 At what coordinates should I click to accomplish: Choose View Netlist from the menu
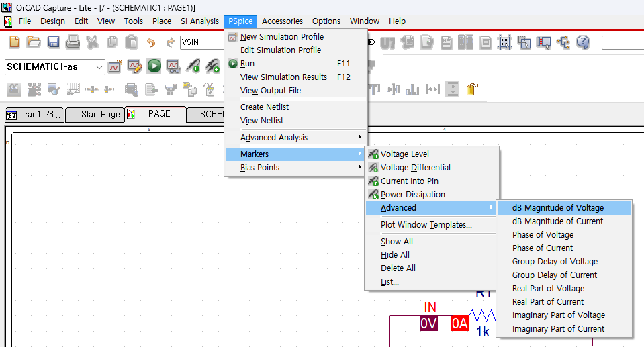point(295,121)
